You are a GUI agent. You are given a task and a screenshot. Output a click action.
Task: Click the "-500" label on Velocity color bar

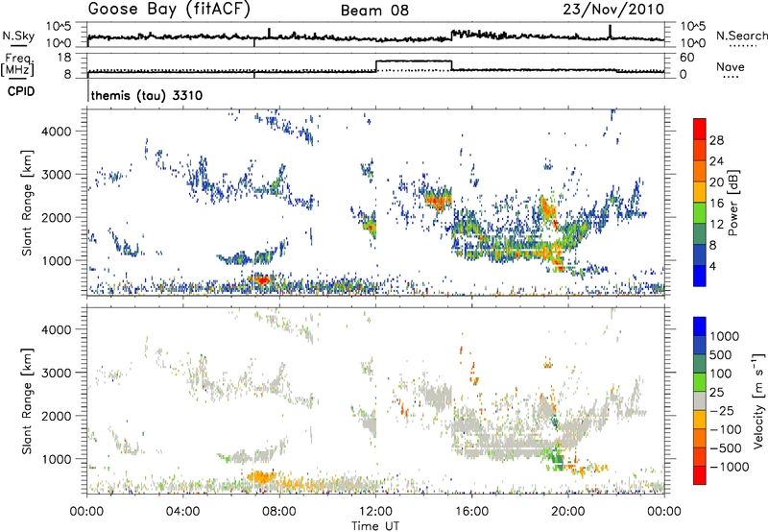pyautogui.click(x=725, y=448)
